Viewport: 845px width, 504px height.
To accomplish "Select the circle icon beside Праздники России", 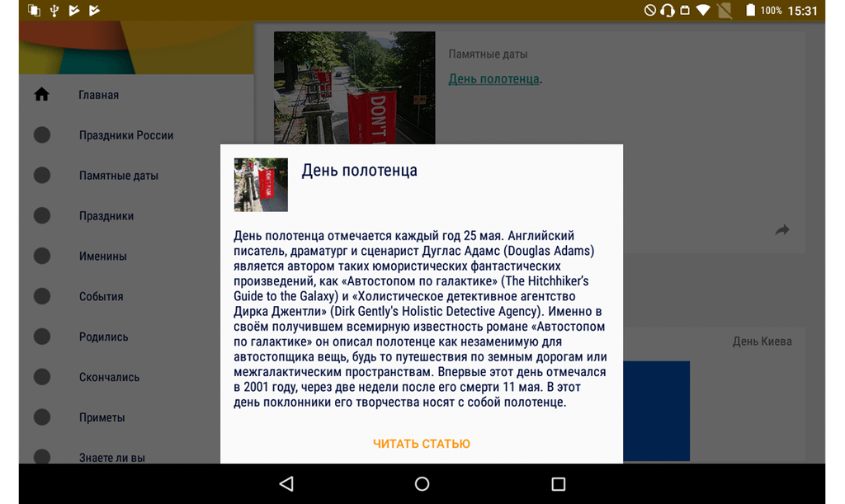I will 42,134.
